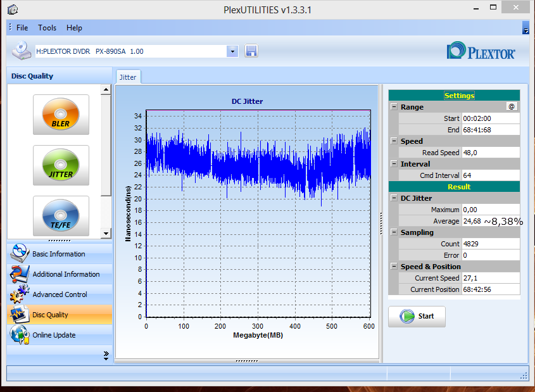
Task: Click the Sampling Count value 4829
Action: [491, 244]
